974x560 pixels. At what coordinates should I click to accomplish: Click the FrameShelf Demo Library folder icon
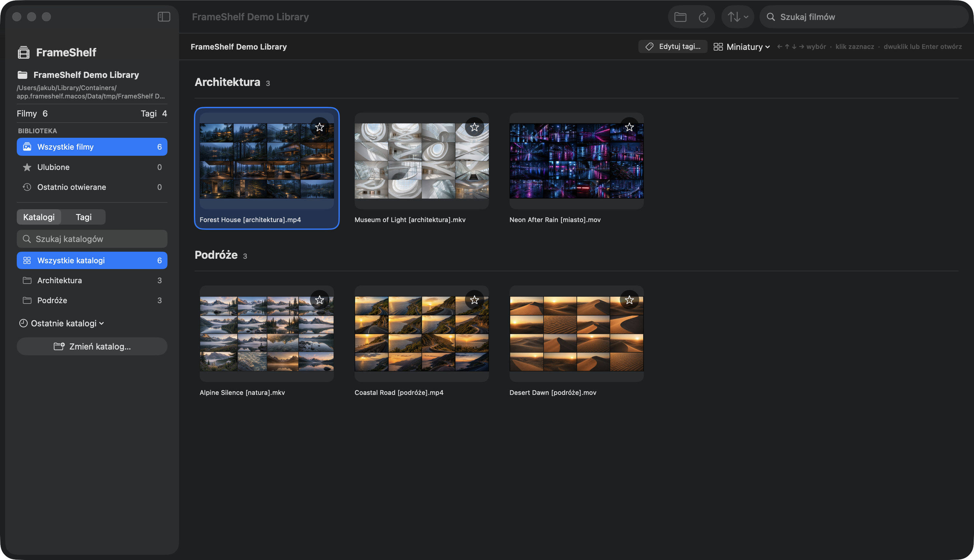click(23, 75)
